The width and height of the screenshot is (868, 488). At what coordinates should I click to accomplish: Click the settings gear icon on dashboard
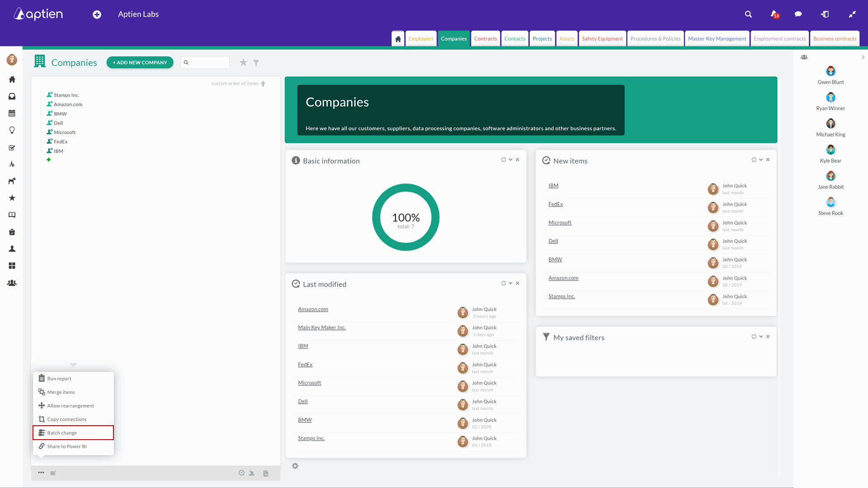295,466
